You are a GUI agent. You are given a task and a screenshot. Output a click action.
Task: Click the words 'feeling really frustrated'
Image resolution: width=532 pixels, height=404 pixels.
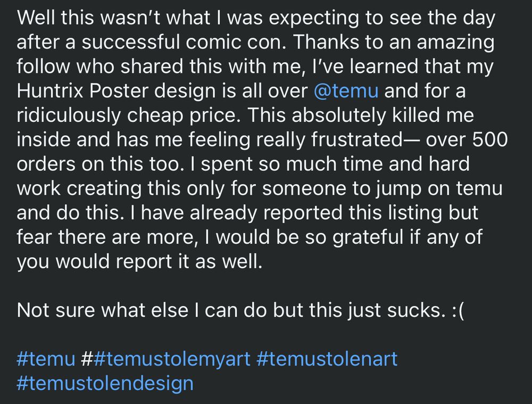[x=295, y=140]
